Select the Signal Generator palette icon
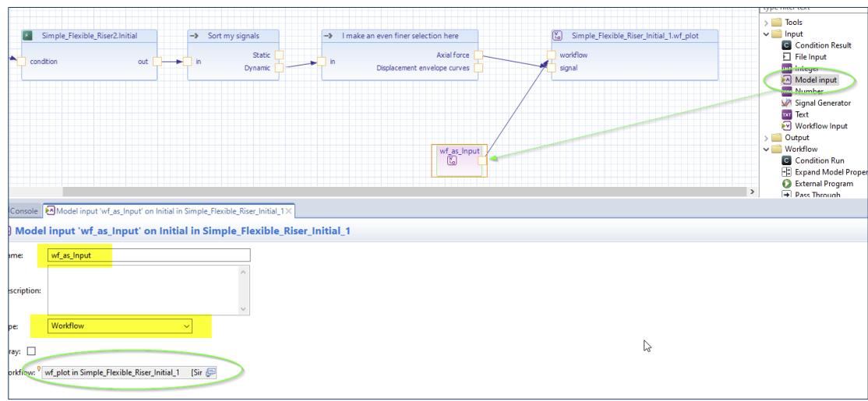The image size is (868, 401). (787, 103)
